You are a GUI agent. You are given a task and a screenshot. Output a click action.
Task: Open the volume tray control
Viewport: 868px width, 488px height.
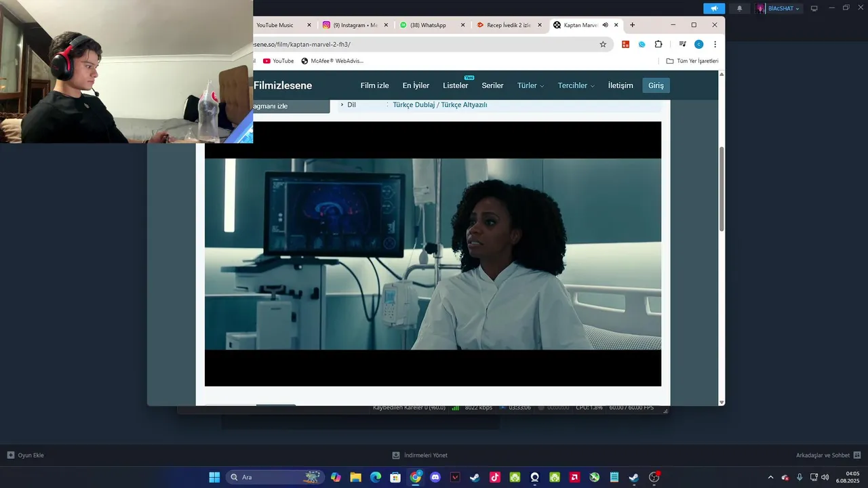tap(825, 477)
